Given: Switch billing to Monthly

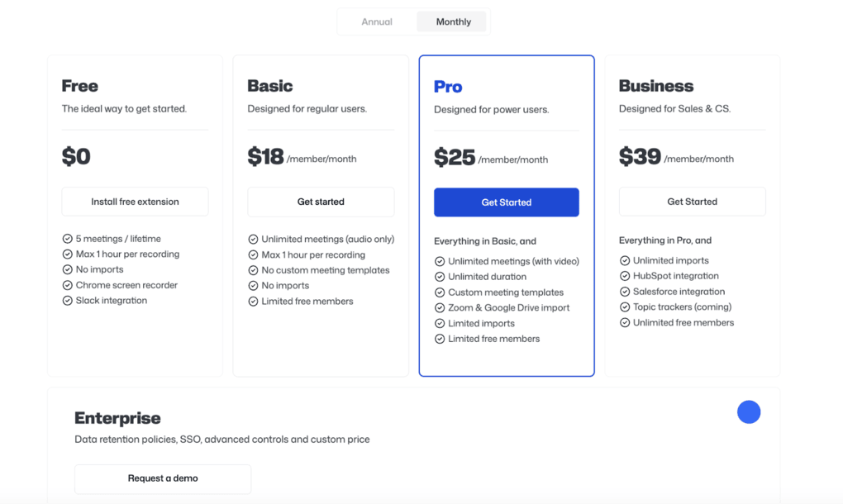Looking at the screenshot, I should (451, 21).
